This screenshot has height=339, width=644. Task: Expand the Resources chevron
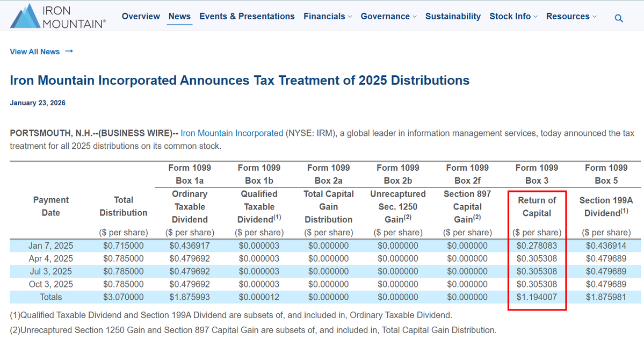click(594, 17)
